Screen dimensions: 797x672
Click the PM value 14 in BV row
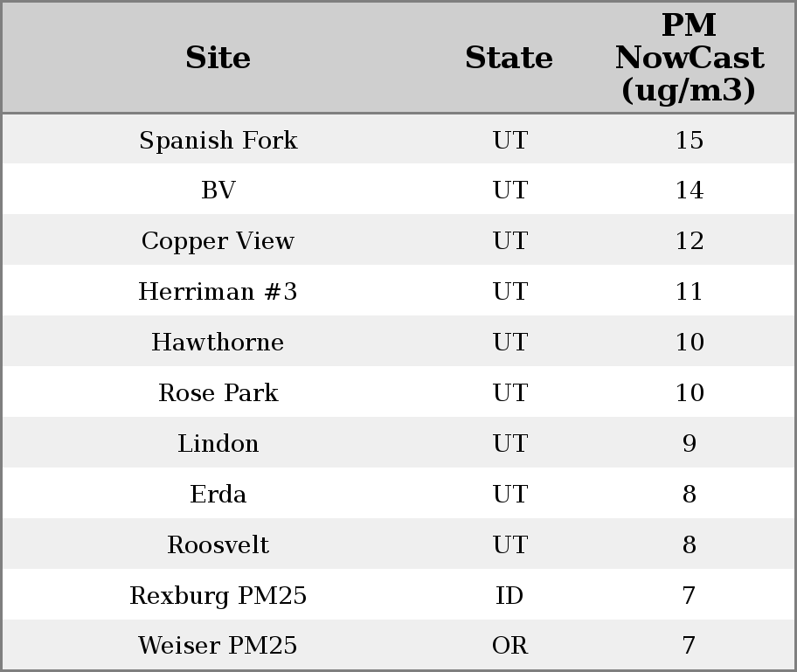pyautogui.click(x=689, y=191)
